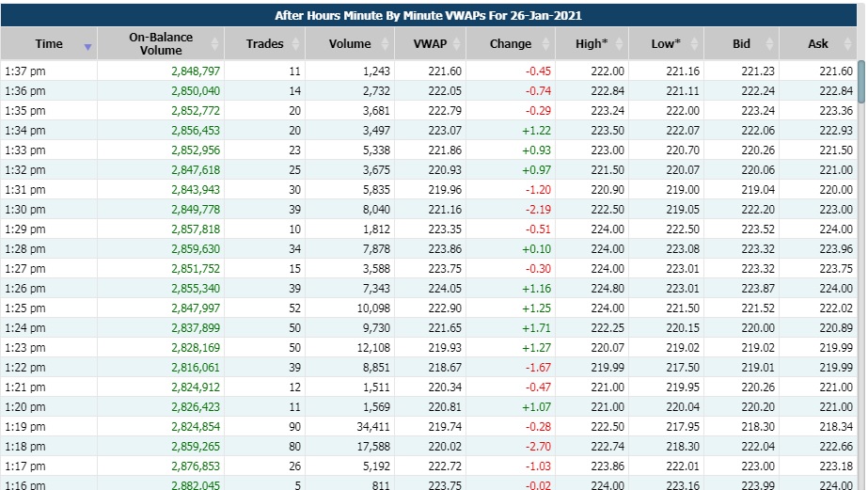868x490 pixels.
Task: Sort by the On-Balance Volume header label
Action: click(161, 44)
